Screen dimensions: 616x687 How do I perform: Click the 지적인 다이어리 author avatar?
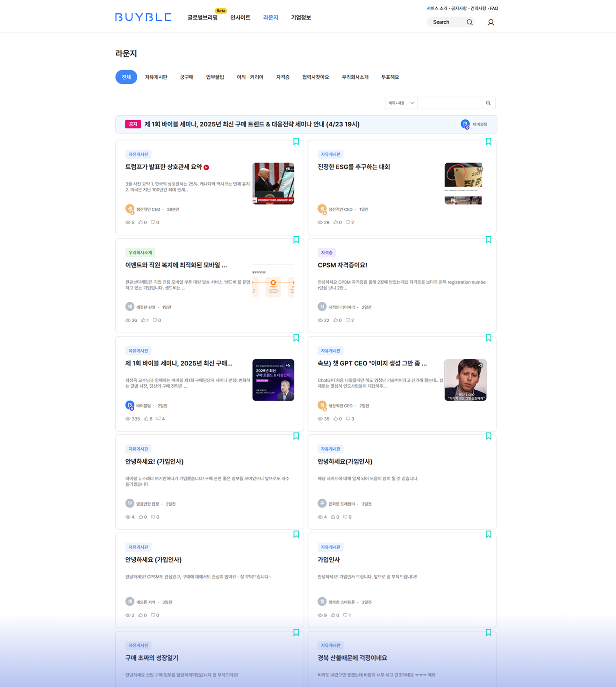coord(322,306)
